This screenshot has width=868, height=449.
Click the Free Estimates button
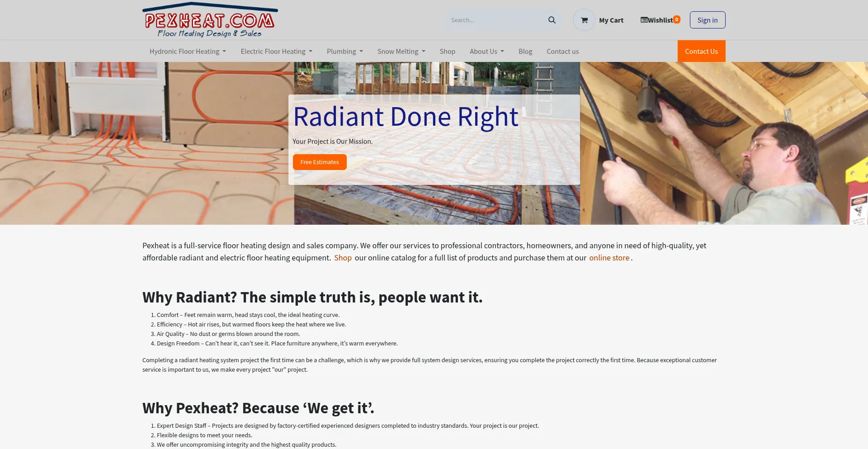click(x=320, y=162)
